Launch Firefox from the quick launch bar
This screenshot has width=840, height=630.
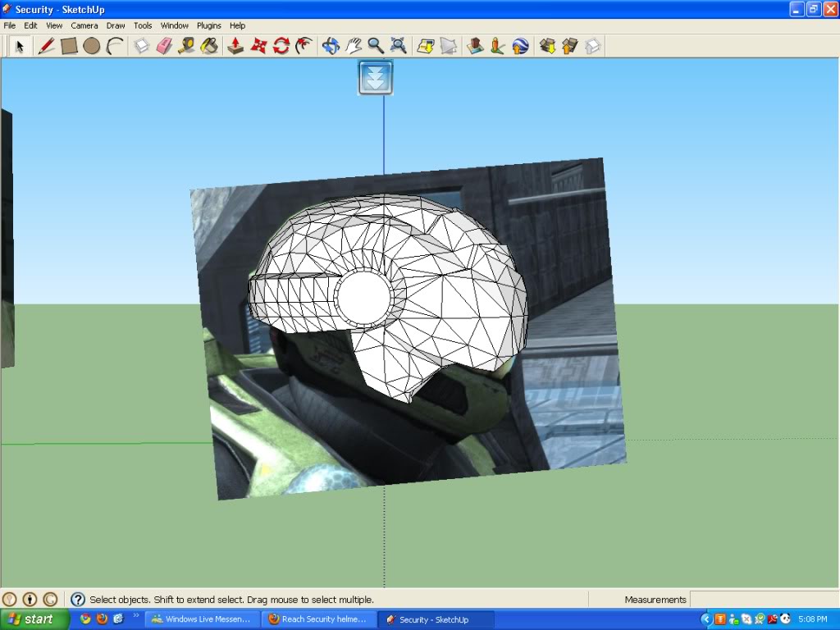point(102,619)
